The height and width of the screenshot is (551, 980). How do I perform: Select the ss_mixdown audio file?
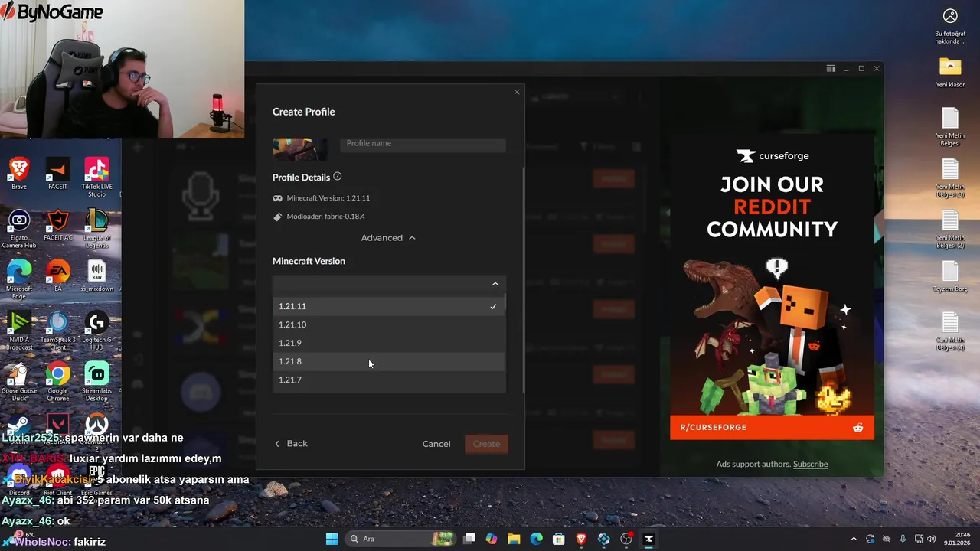click(96, 276)
